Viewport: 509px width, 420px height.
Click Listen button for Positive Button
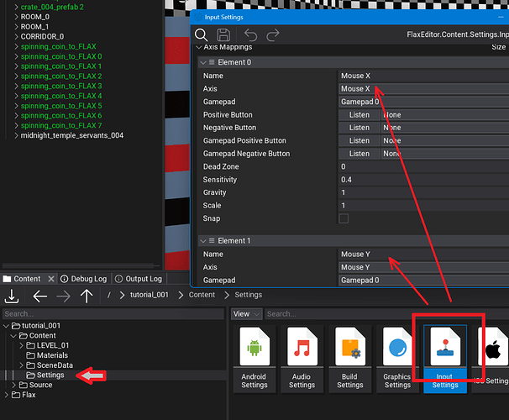click(359, 115)
